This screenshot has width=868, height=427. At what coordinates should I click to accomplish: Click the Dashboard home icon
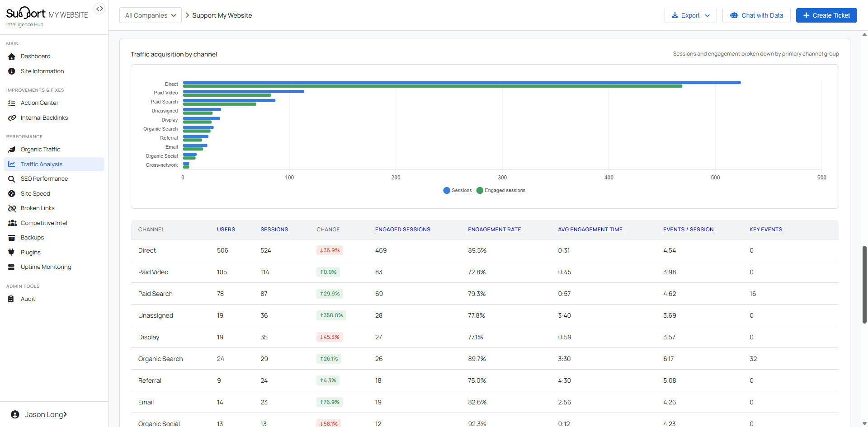tap(12, 56)
